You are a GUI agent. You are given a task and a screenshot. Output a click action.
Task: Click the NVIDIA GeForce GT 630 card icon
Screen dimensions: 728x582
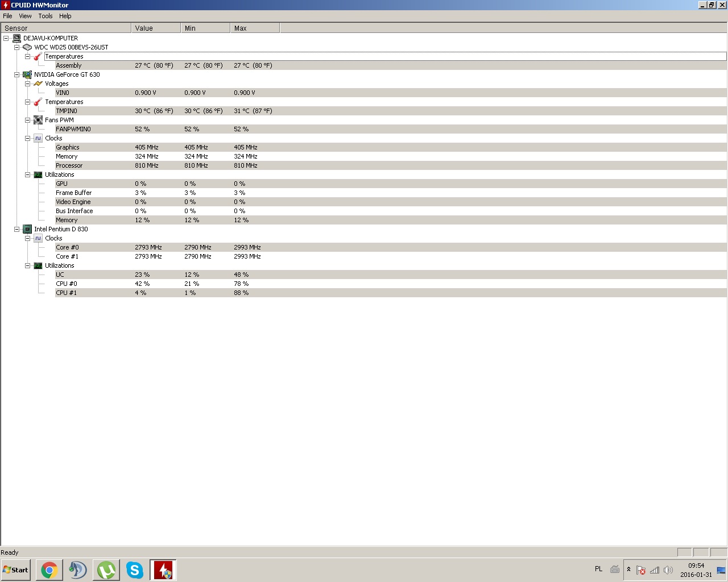tap(27, 74)
